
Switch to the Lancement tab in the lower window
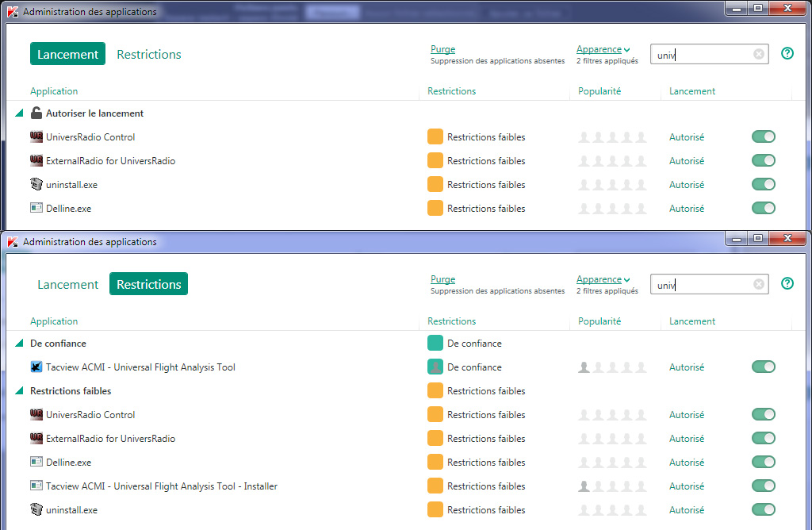pyautogui.click(x=67, y=284)
